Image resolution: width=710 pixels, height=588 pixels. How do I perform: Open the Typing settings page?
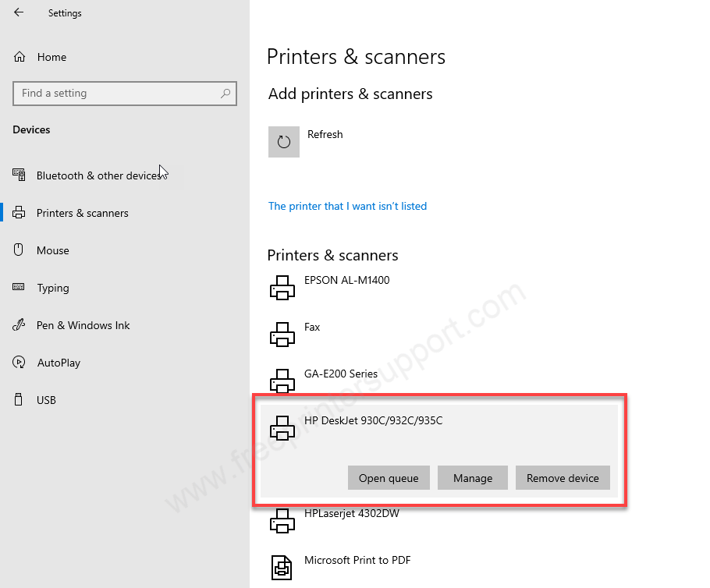[52, 288]
